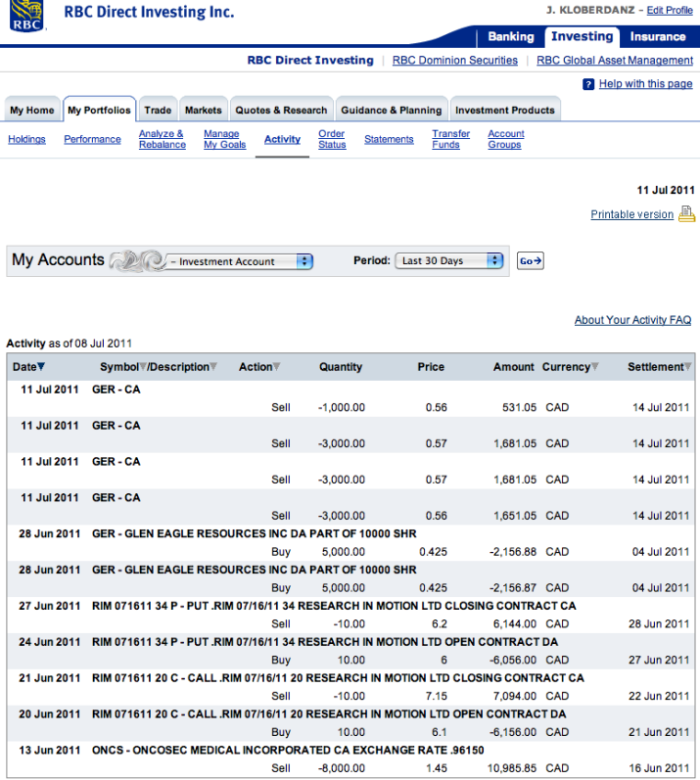Select the RIM 20 CALL closing contract row

tap(350, 687)
